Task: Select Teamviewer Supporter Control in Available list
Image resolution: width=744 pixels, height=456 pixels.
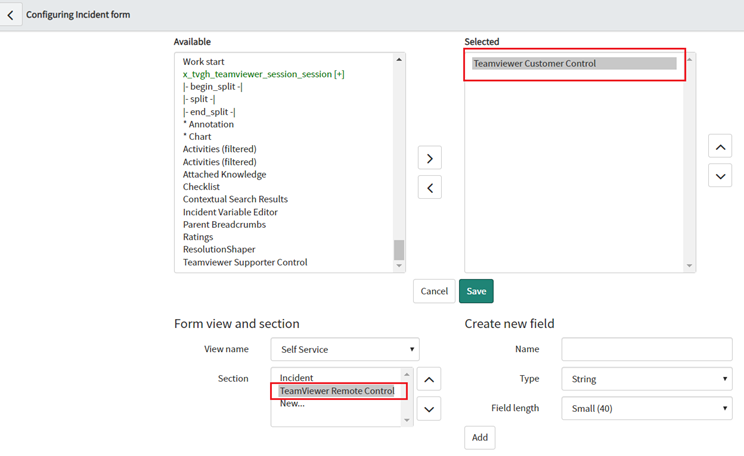Action: (245, 262)
